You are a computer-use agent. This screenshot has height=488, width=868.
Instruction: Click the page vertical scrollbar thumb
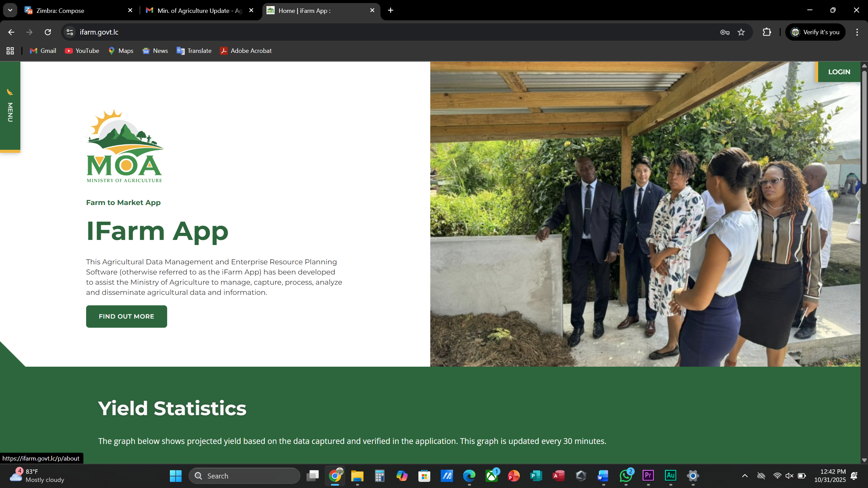pyautogui.click(x=864, y=127)
